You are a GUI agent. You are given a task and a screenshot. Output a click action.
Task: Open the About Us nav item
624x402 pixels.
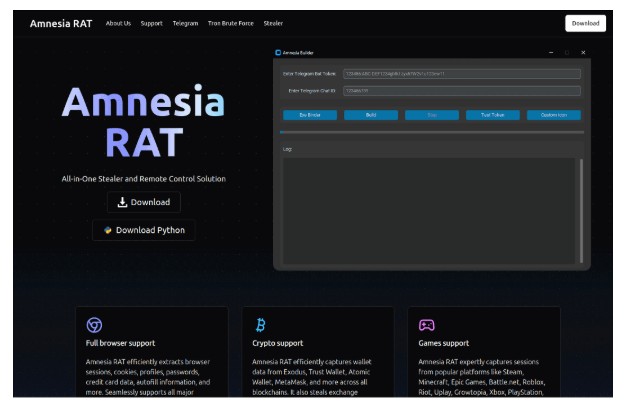point(118,23)
